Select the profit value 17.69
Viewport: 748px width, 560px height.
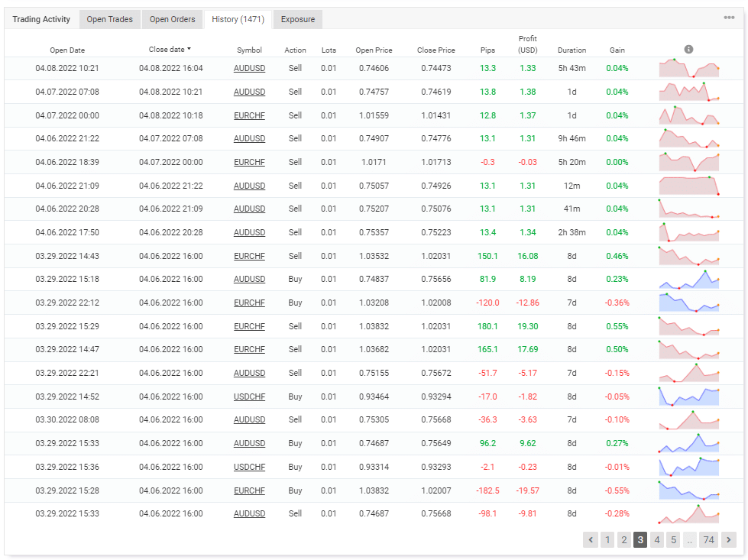point(528,349)
